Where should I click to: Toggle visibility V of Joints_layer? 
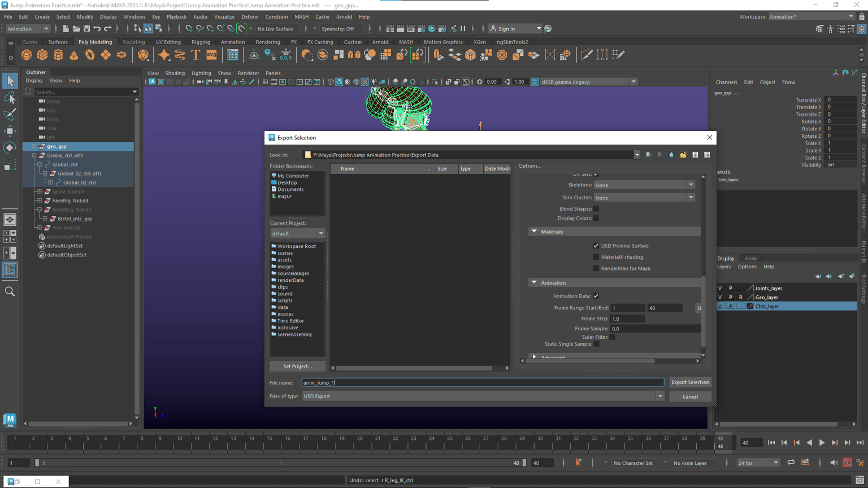[720, 288]
